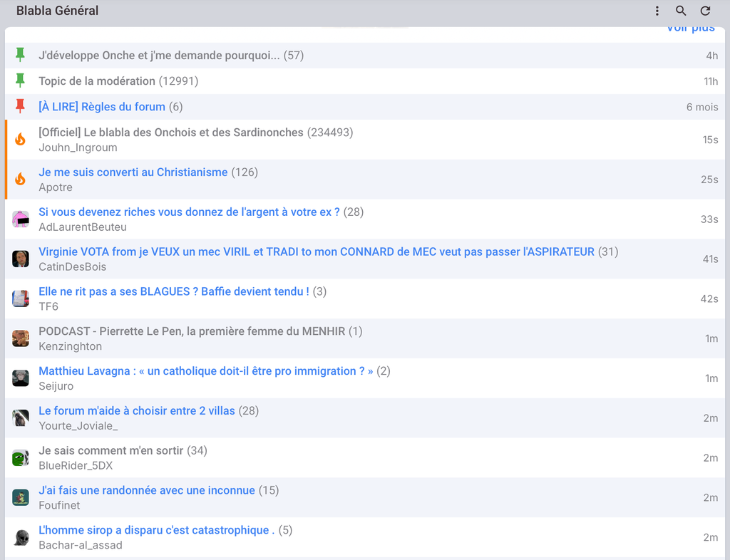Refresh the topic list
This screenshot has width=730, height=560.
705,11
